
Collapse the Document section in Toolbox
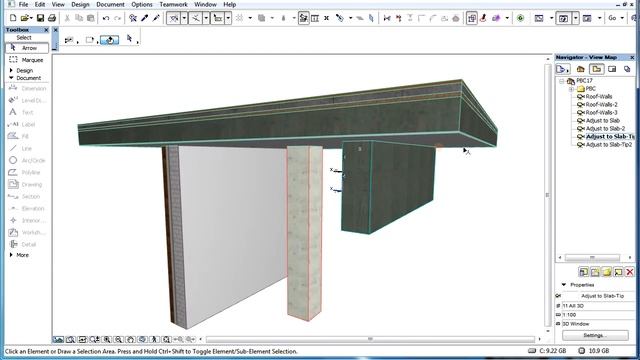click(11, 78)
